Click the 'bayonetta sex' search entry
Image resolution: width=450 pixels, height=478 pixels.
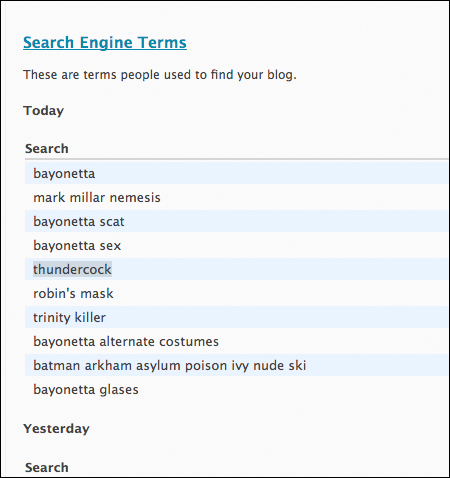click(x=77, y=246)
